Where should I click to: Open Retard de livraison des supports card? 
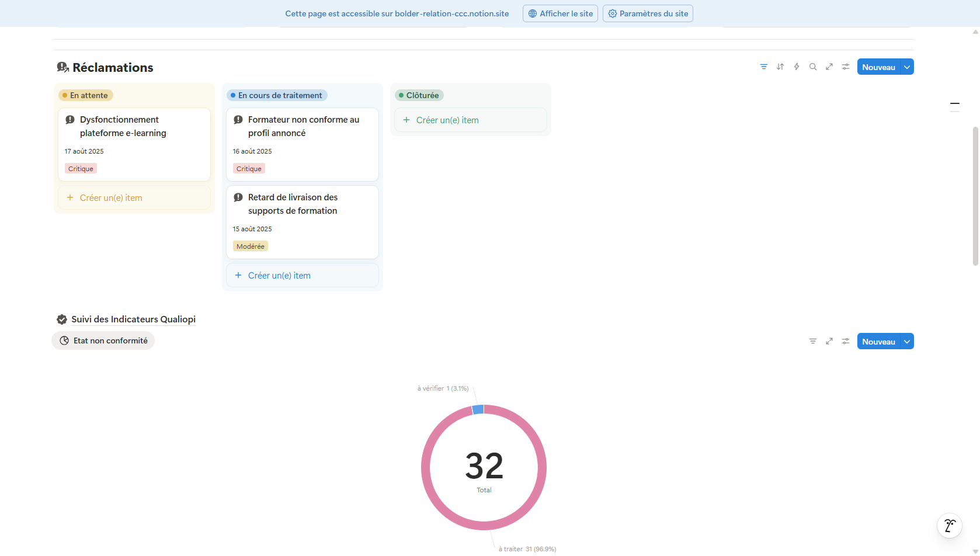[293, 204]
